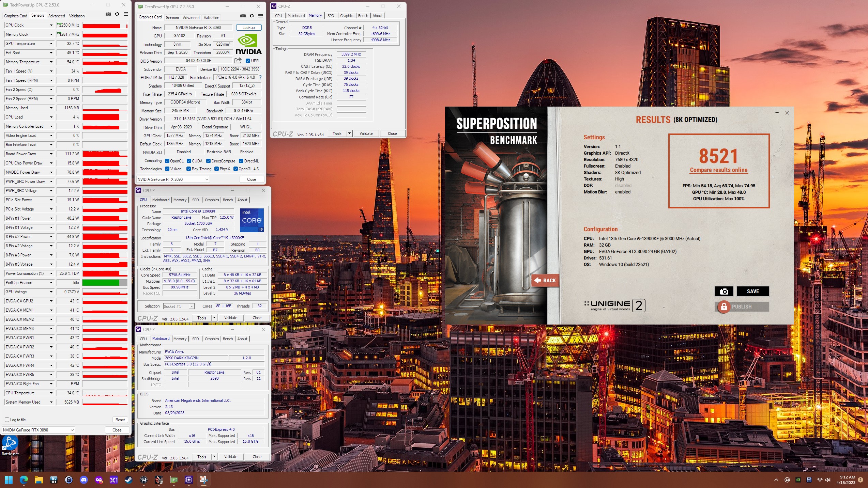Open EVGA Precision X1 from the taskbar
This screenshot has height=488, width=868.
113,480
